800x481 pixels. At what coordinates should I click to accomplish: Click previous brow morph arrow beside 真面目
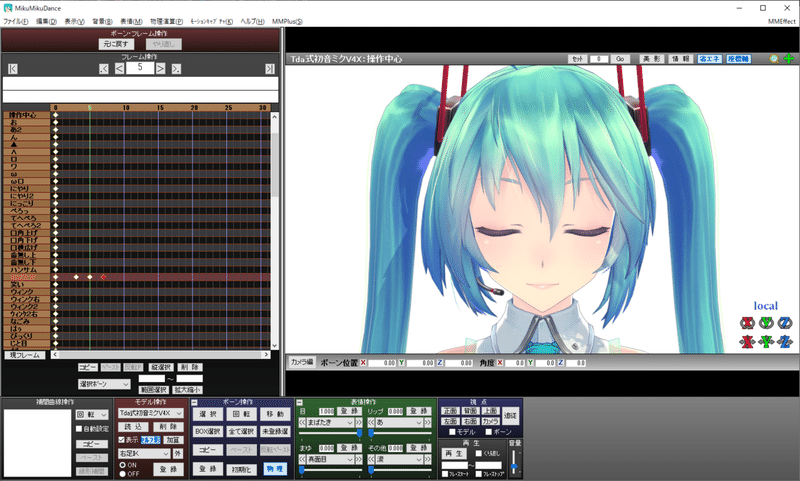(302, 460)
